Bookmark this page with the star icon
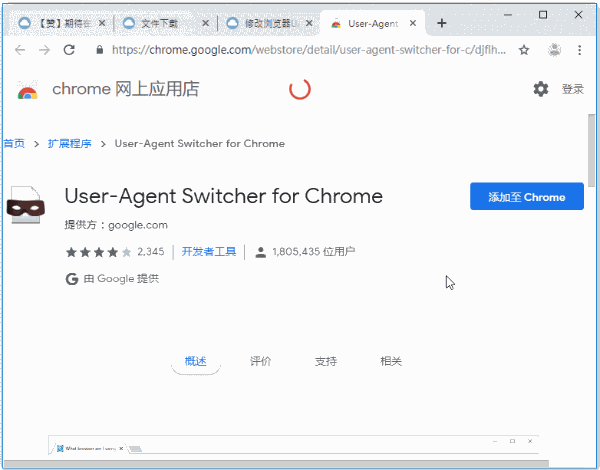 (524, 50)
